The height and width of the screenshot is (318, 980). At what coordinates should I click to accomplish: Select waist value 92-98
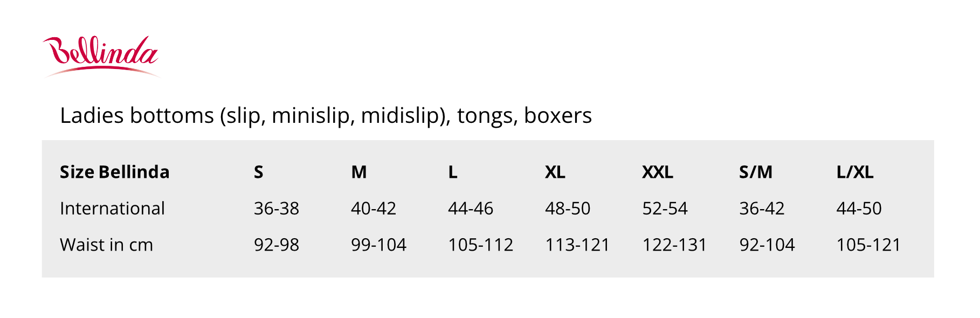(277, 245)
